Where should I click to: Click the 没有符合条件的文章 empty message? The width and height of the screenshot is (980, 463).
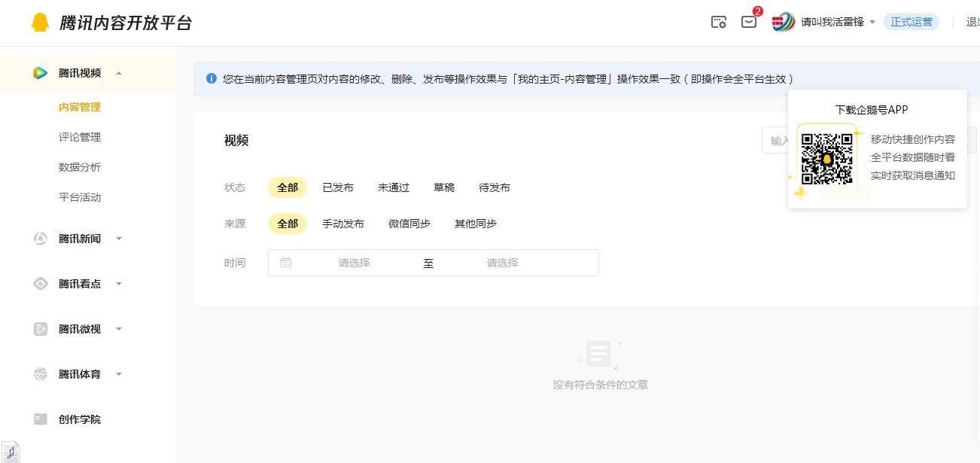601,385
